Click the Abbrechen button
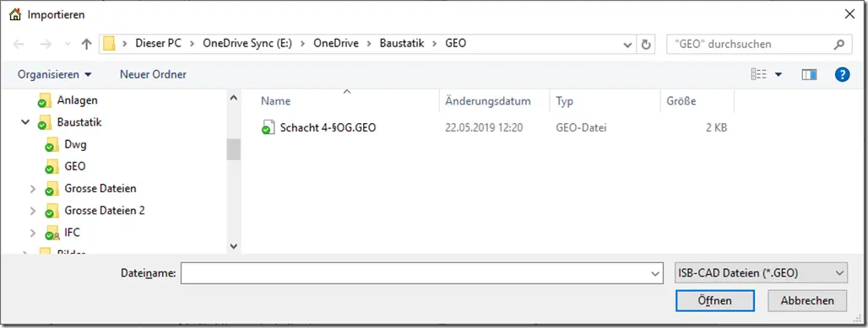 807,301
